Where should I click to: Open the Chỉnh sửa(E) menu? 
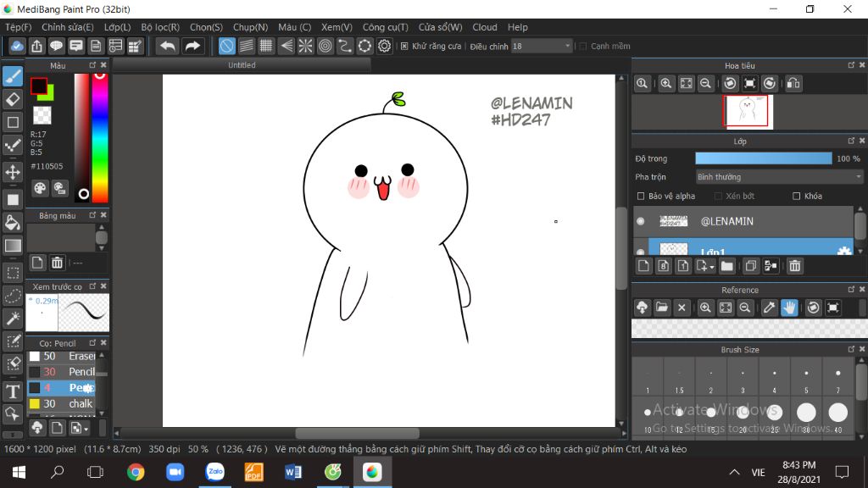tap(68, 27)
